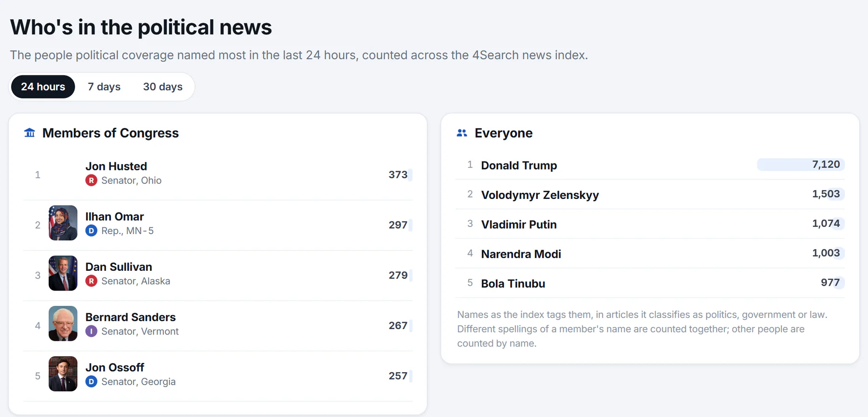Open Jon Ossoff's portrait photo
This screenshot has width=868, height=417.
63,374
